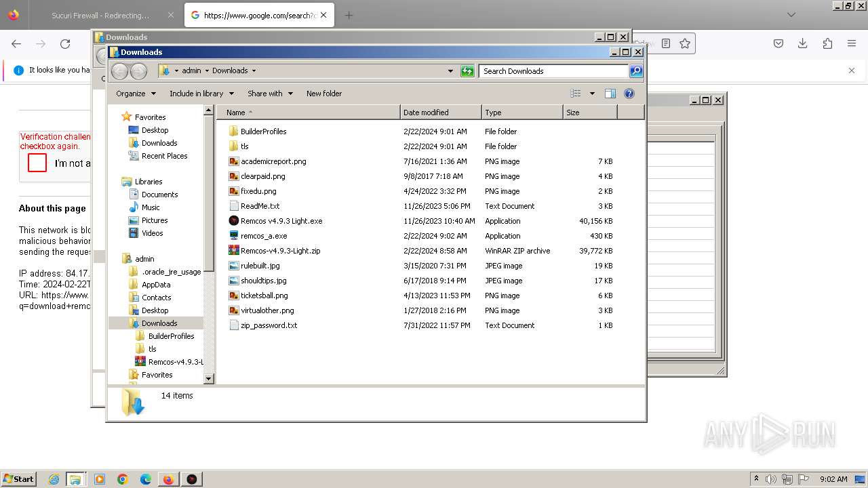The height and width of the screenshot is (488, 868).
Task: Reload page in Firefox
Action: click(65, 44)
